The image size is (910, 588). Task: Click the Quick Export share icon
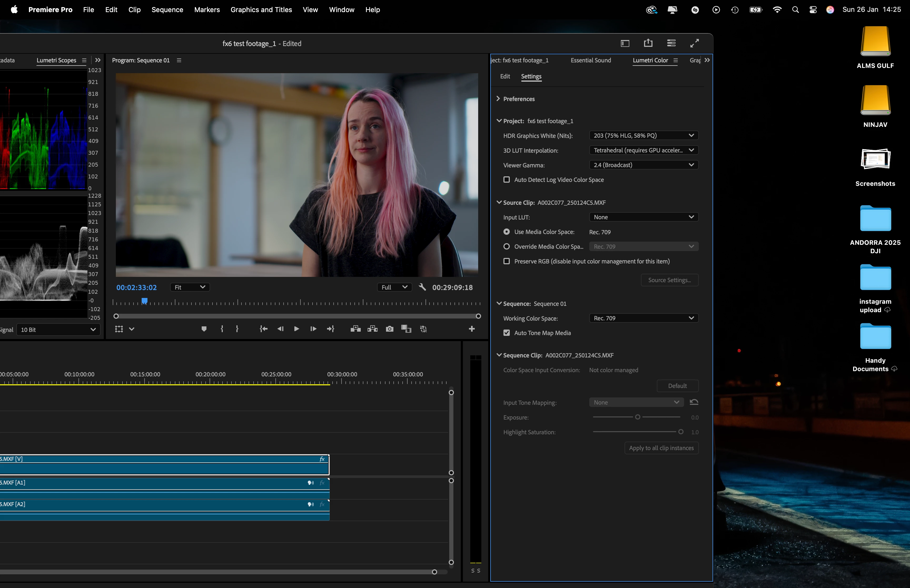648,43
